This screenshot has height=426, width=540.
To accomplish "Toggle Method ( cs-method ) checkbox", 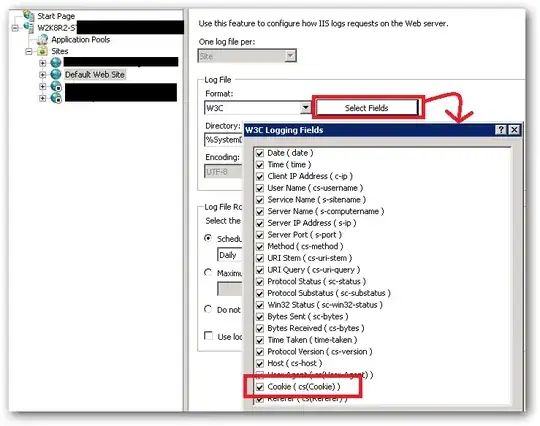I will pyautogui.click(x=260, y=247).
